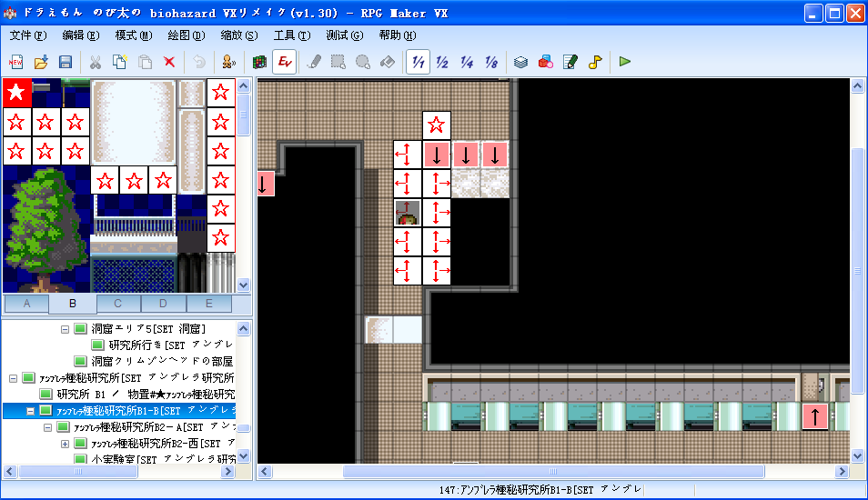Collapse アンブレラ極秘研究所[SET folder node
868x500 pixels.
click(x=14, y=378)
